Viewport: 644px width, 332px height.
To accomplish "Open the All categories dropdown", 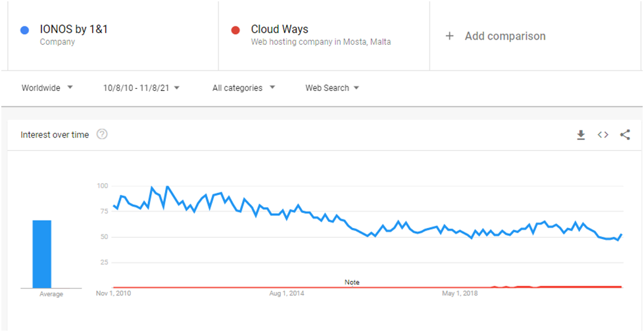I will (x=243, y=88).
